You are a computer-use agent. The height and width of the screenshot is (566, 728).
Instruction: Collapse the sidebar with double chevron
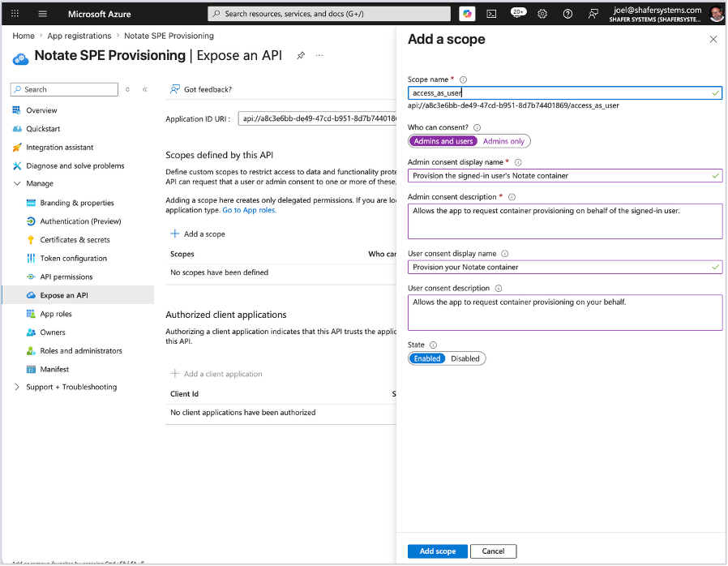click(145, 90)
